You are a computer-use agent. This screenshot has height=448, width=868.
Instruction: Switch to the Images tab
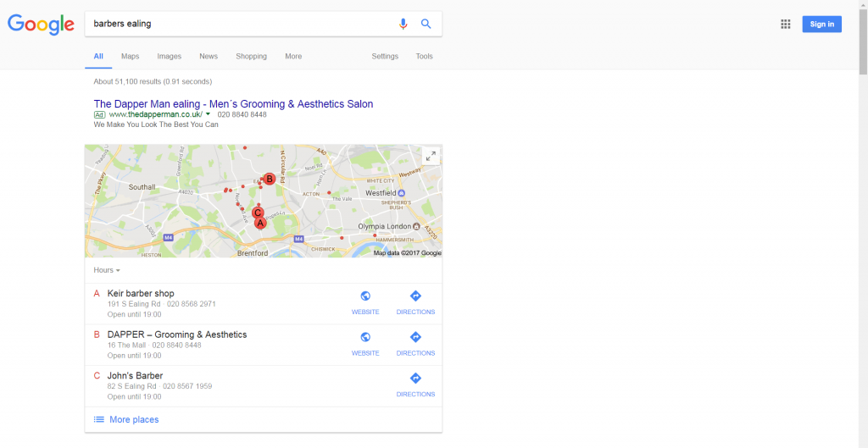point(170,57)
